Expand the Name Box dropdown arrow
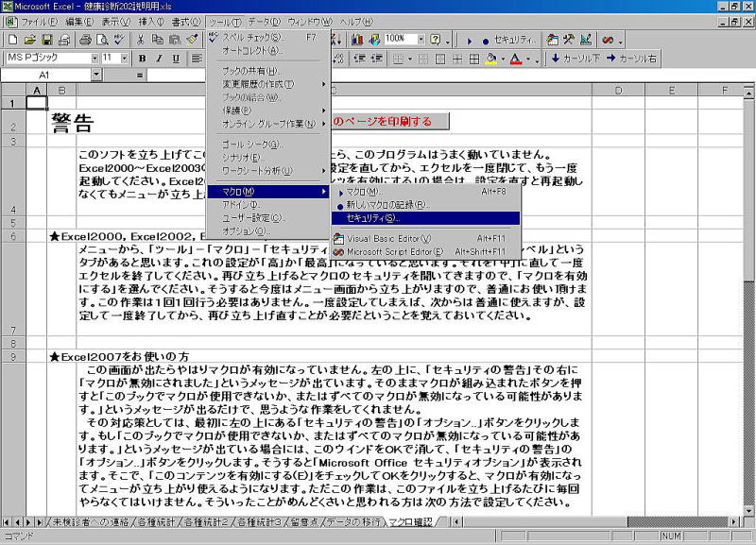756x545 pixels. point(96,75)
